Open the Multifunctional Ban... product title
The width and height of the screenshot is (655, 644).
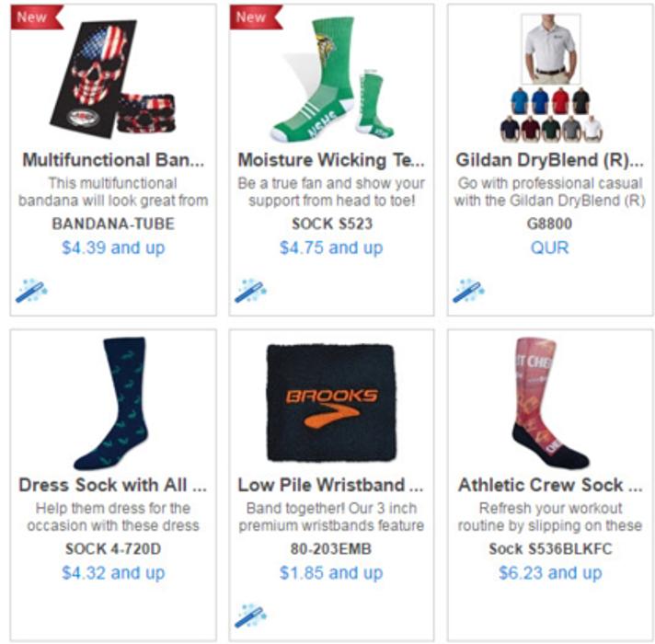coord(113,160)
